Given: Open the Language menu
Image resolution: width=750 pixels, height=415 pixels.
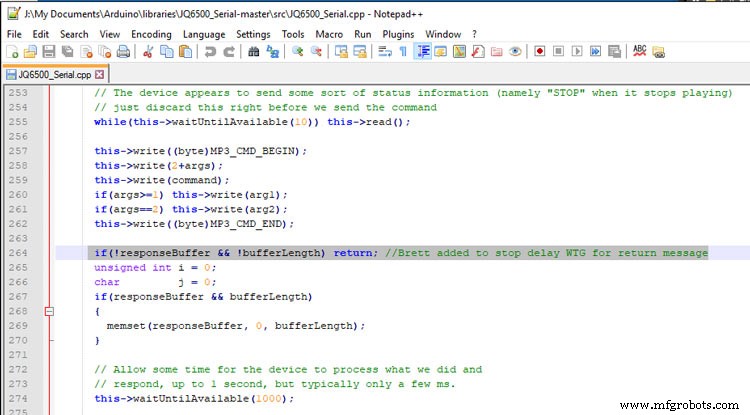Looking at the screenshot, I should 203,33.
